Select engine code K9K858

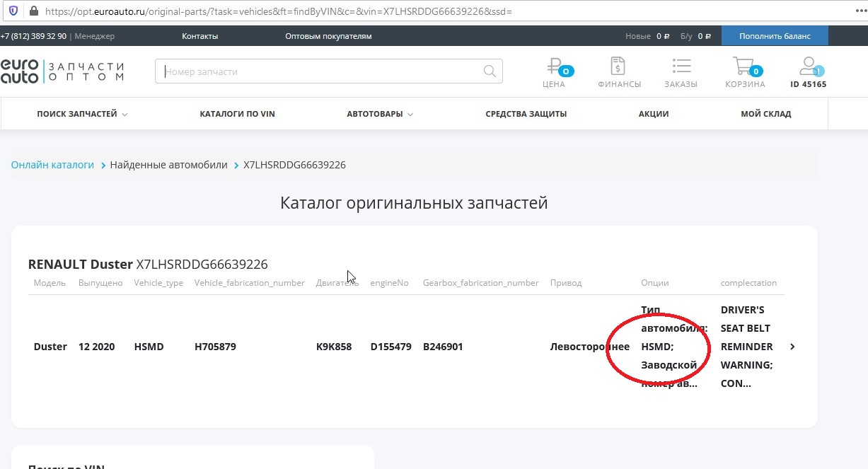coord(334,347)
